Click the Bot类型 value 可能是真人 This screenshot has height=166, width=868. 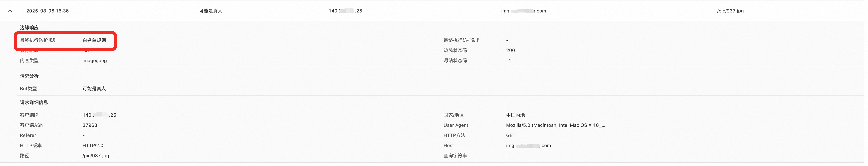coord(94,89)
